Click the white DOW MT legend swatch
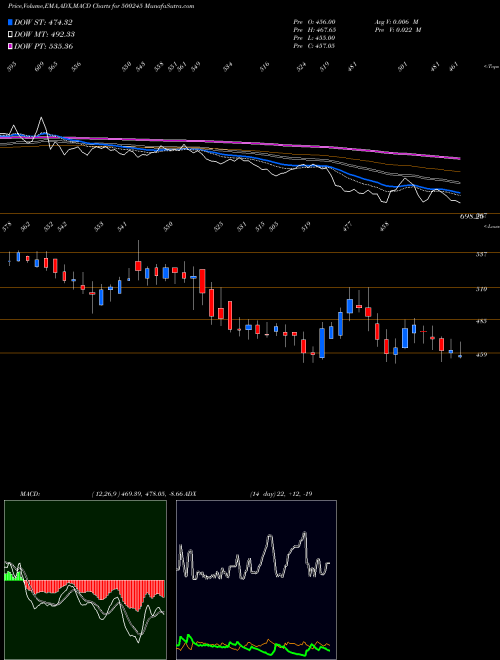This screenshot has width=500, height=660. coord(10,35)
